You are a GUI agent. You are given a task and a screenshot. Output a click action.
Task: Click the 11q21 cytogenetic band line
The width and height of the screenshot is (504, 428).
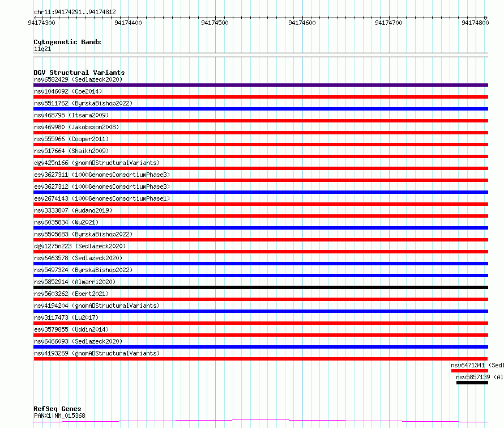tap(260, 55)
